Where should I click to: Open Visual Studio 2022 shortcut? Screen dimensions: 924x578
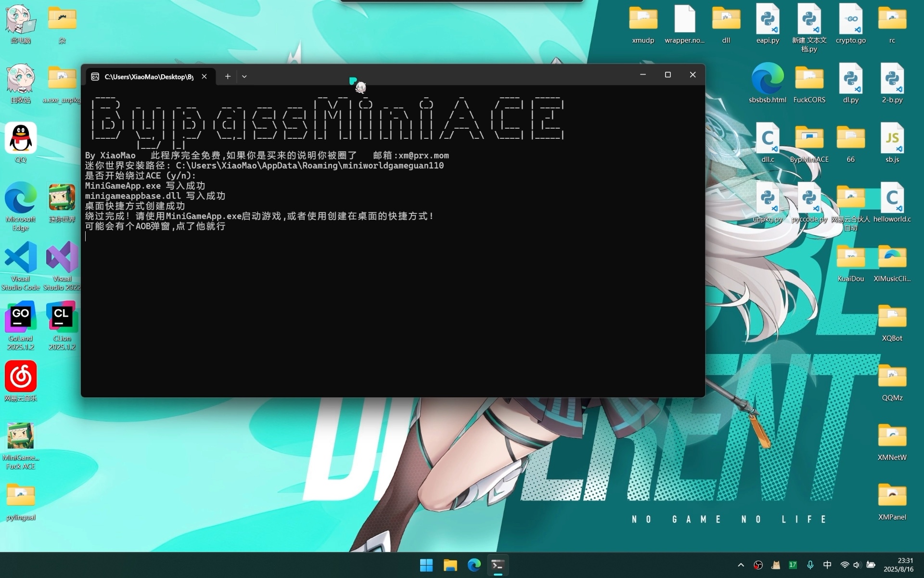click(62, 266)
